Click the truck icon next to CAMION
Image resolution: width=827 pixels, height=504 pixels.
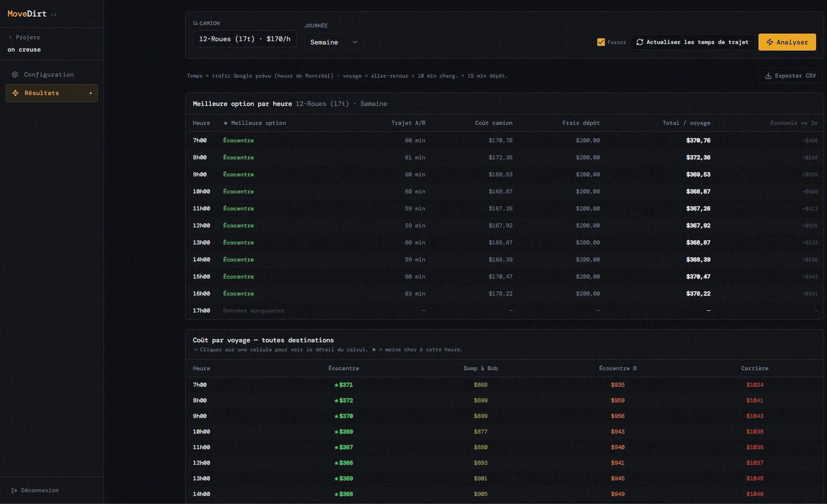pyautogui.click(x=195, y=23)
